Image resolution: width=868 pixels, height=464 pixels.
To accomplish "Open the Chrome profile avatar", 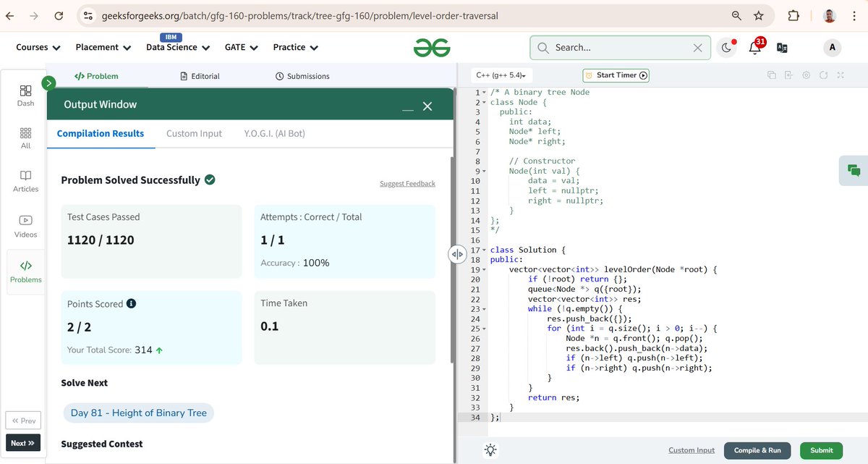I will tap(830, 15).
